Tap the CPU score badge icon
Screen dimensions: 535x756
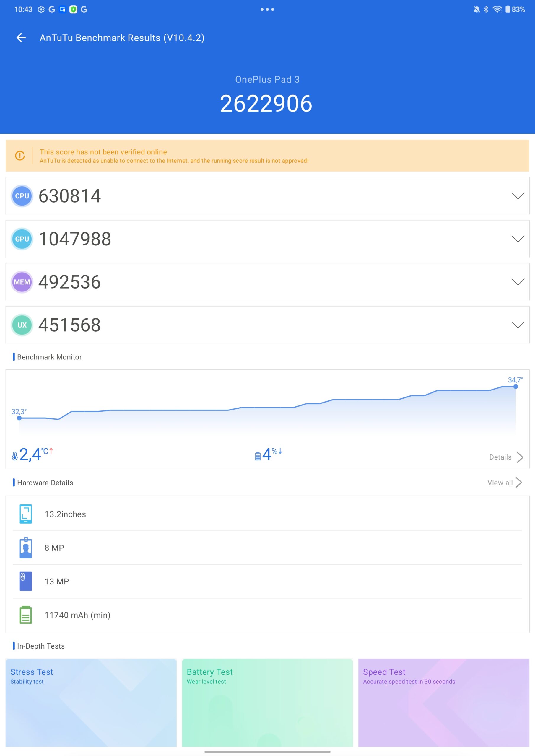[x=22, y=196]
